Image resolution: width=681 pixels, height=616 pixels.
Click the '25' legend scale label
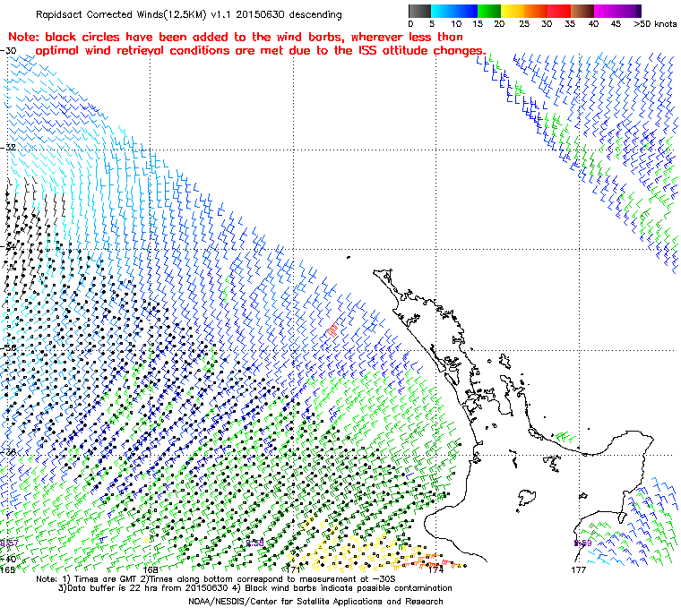pos(524,24)
